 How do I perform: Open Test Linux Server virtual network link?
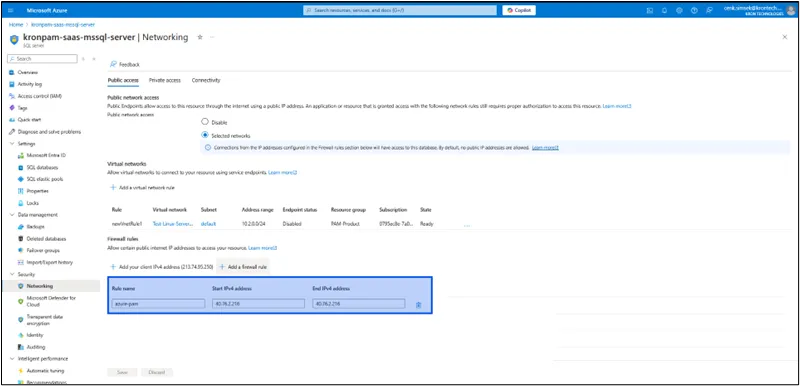pos(173,224)
